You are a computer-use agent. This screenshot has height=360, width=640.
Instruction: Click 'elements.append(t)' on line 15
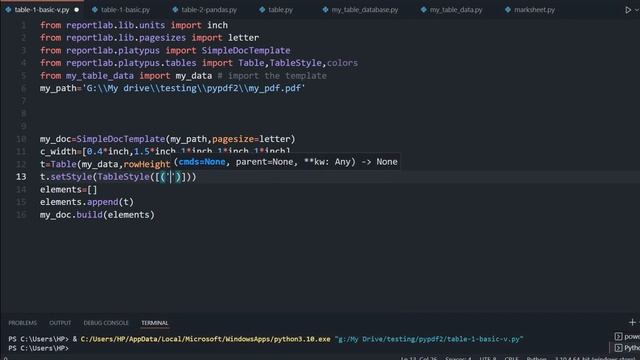[87, 202]
